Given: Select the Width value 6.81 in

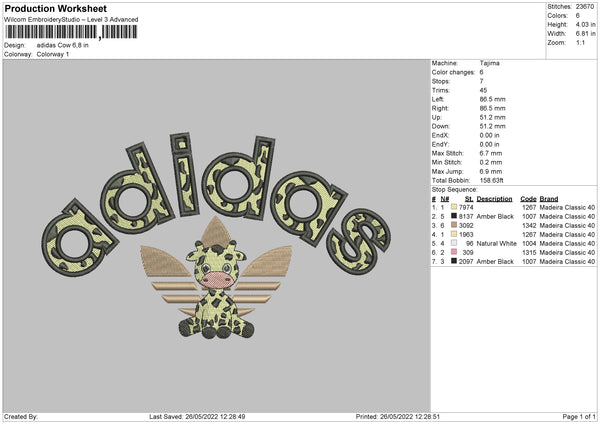Looking at the screenshot, I should click(x=585, y=34).
